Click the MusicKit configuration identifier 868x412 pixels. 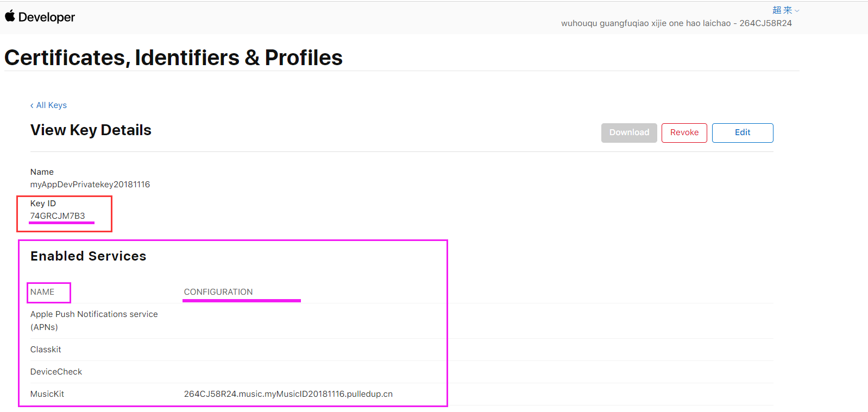click(x=288, y=394)
